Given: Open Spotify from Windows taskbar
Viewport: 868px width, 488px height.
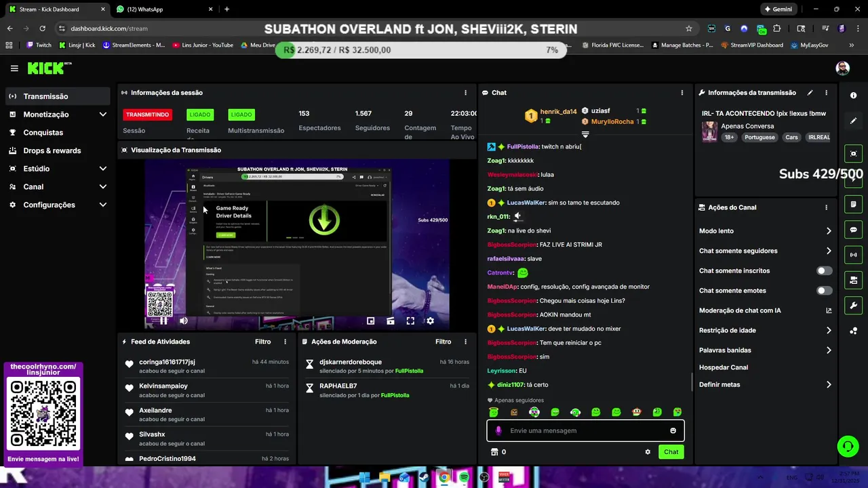Looking at the screenshot, I should (x=464, y=478).
